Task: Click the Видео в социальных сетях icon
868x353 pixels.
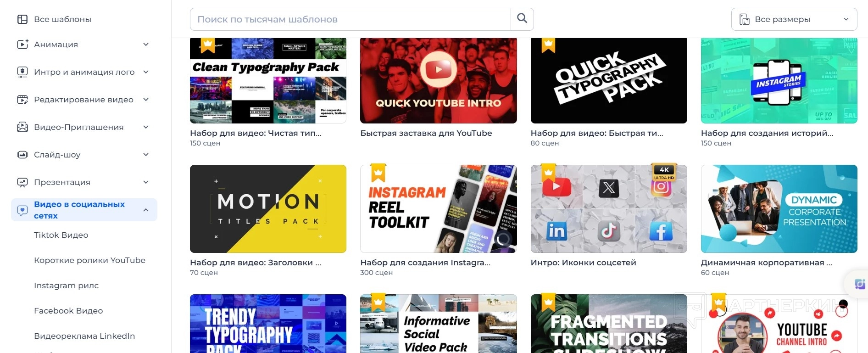Action: pos(22,210)
